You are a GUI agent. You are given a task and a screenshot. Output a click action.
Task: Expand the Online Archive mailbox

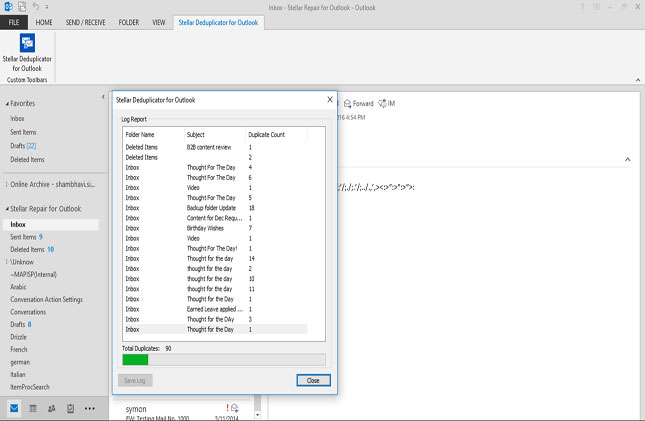(6, 184)
